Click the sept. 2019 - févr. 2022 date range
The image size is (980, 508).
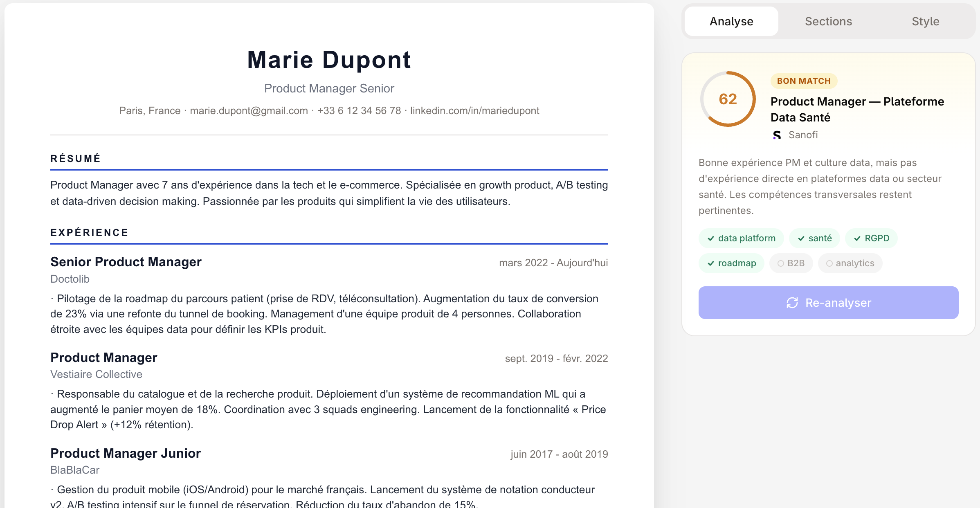556,359
